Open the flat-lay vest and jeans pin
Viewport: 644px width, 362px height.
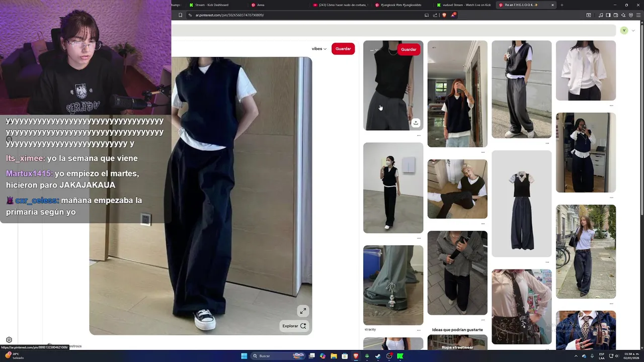[x=521, y=204]
